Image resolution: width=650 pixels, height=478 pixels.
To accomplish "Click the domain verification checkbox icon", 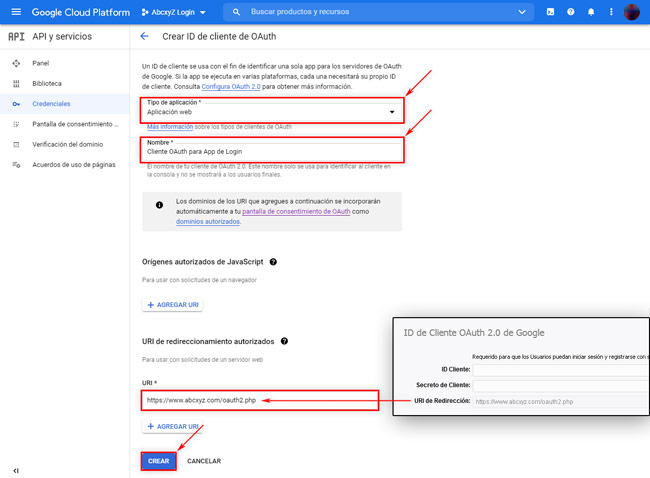I will coord(16,144).
